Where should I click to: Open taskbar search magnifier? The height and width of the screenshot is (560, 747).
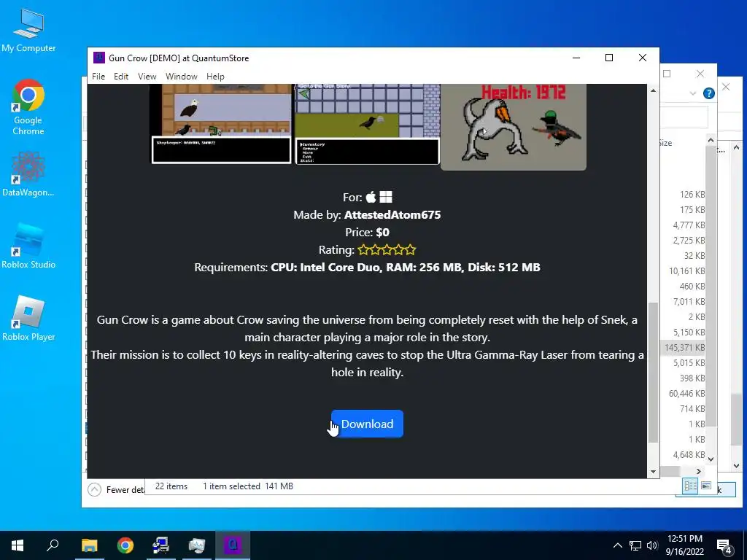coord(53,545)
